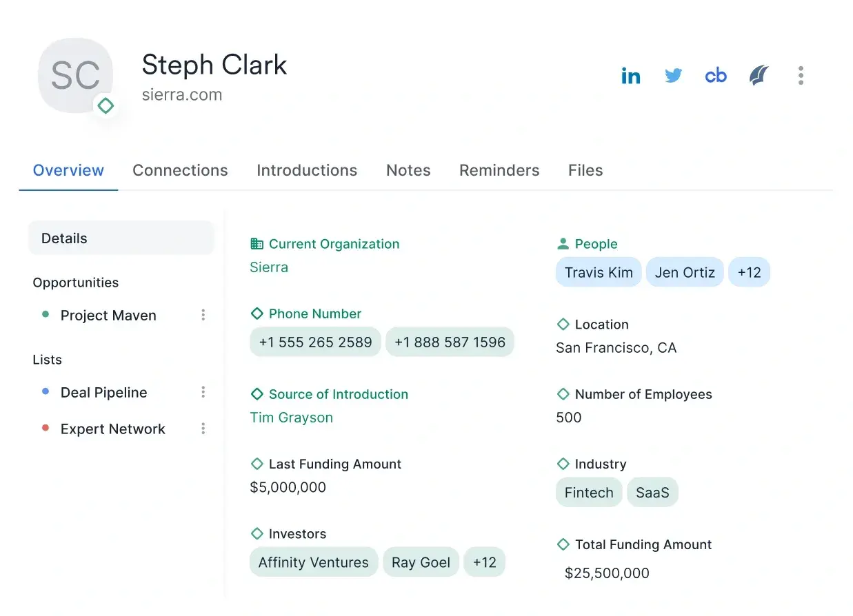Open the Notes tab
Viewport: 853px width, 616px height.
click(408, 170)
